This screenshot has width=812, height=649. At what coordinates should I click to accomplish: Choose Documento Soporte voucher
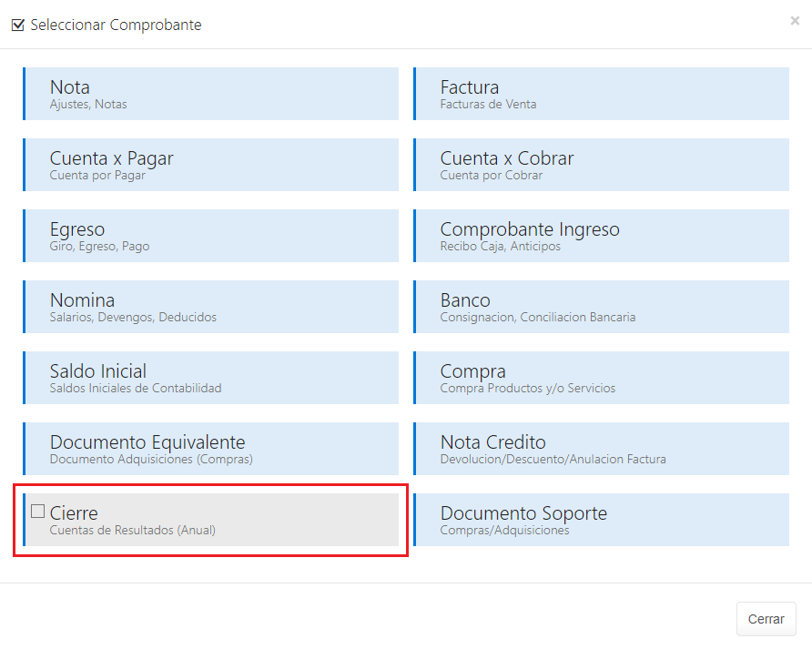point(601,520)
